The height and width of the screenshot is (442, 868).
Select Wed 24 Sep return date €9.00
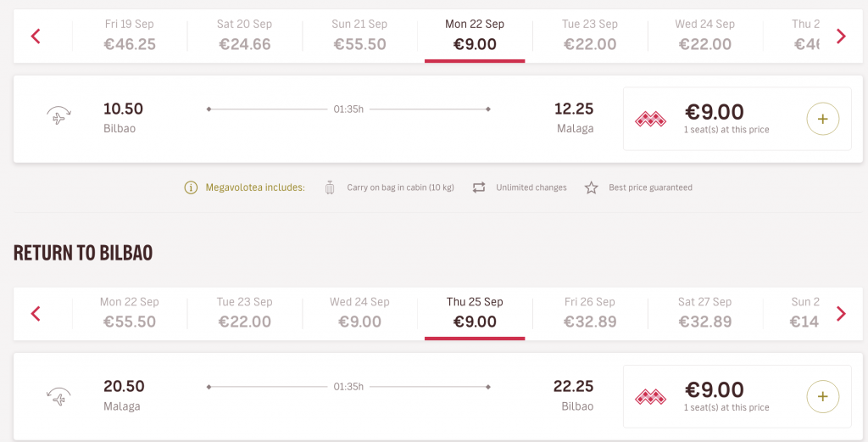click(x=359, y=314)
